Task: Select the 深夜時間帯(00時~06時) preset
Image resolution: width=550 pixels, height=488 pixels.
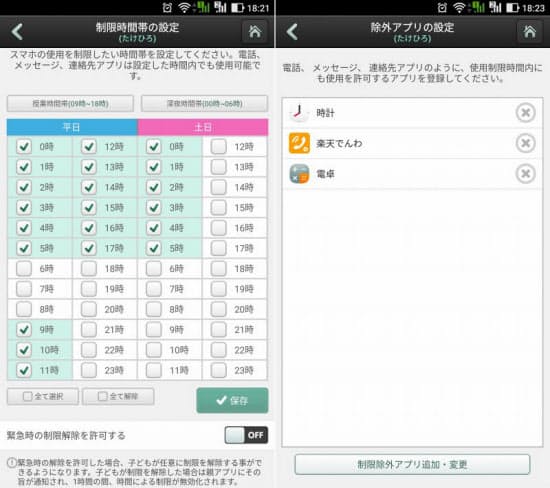Action: (204, 103)
